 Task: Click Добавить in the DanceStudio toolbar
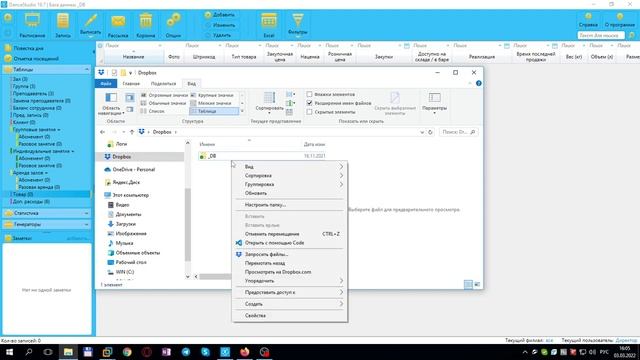tap(219, 15)
